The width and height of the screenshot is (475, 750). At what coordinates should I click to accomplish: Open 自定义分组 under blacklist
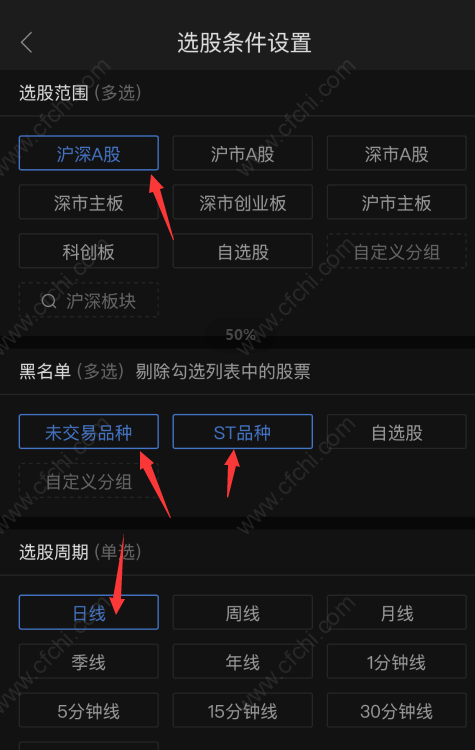pos(88,481)
